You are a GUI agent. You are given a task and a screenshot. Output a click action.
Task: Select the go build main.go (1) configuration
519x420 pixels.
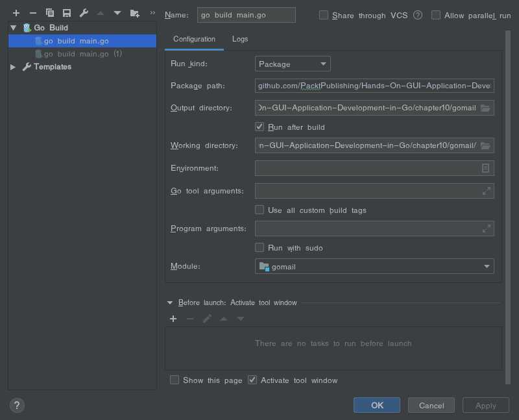point(82,54)
